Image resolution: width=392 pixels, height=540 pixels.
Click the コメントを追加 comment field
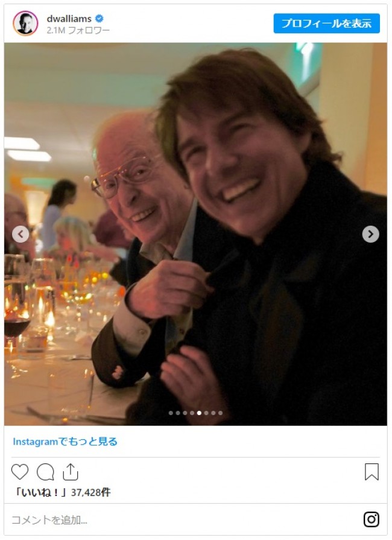[186, 519]
